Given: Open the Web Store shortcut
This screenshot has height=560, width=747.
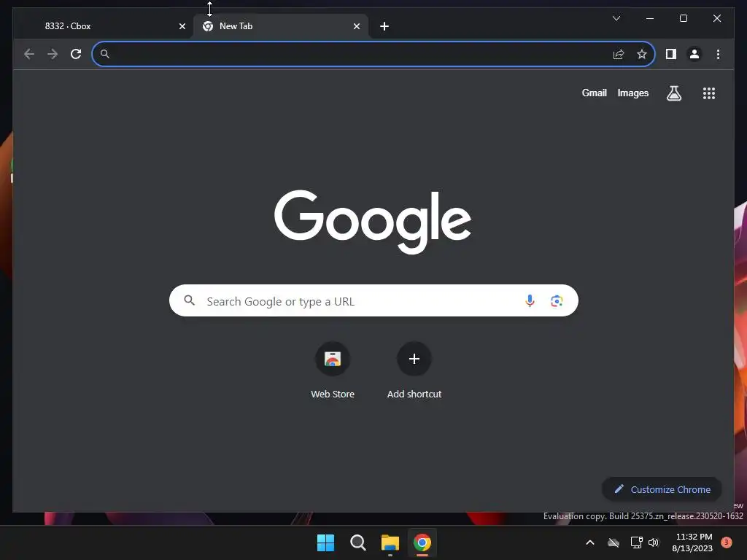Looking at the screenshot, I should [x=333, y=370].
